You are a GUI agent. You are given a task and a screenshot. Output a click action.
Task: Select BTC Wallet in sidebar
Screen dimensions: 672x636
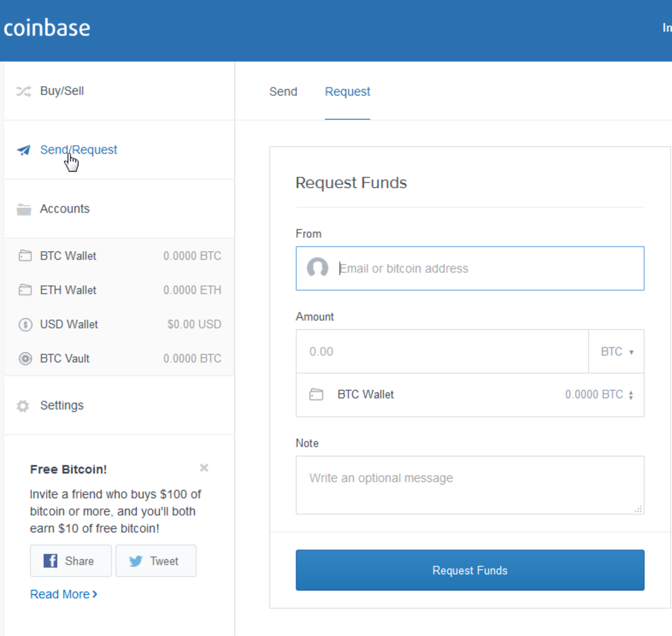pos(119,256)
